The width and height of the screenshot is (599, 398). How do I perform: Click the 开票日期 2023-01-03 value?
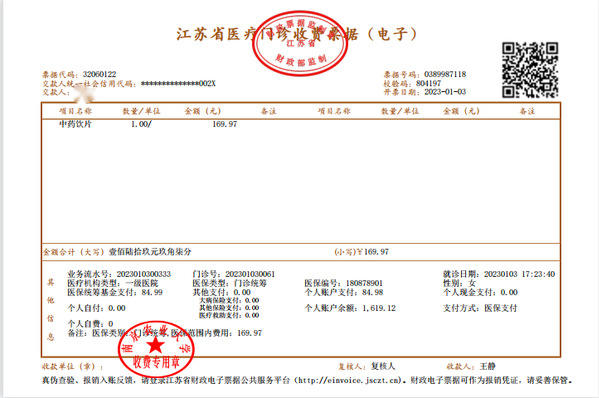click(445, 92)
